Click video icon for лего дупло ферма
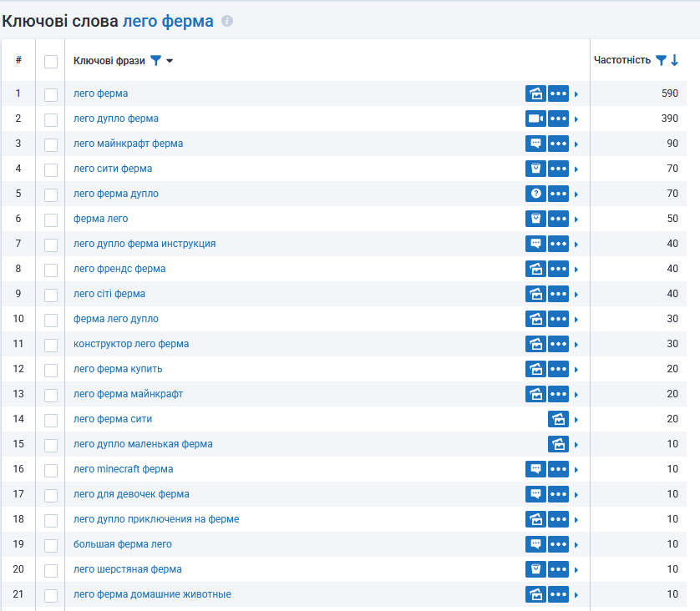Viewport: 700px width, 611px height. tap(535, 119)
